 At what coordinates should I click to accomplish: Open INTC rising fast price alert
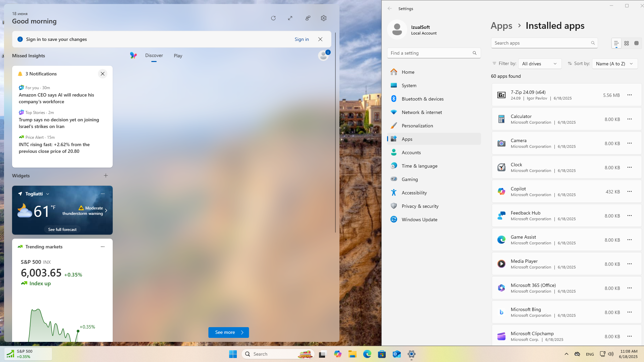tap(54, 148)
